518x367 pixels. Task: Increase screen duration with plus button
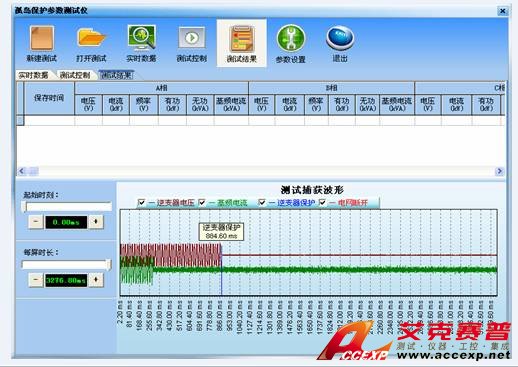coord(96,280)
